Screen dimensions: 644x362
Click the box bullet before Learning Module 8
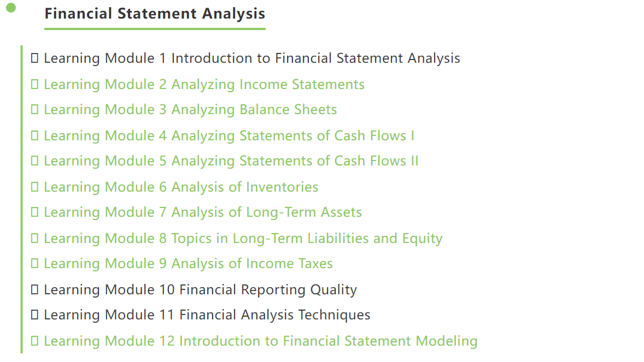point(34,238)
